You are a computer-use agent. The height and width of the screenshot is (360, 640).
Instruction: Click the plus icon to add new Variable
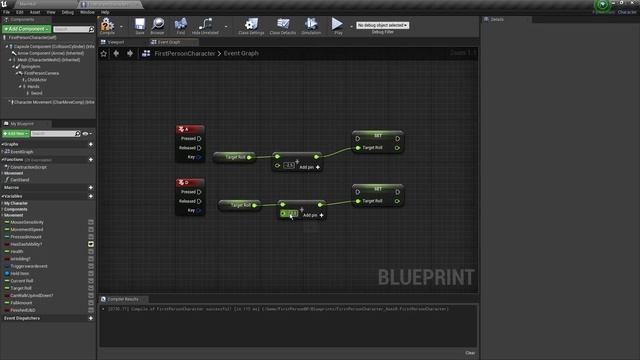tap(91, 196)
